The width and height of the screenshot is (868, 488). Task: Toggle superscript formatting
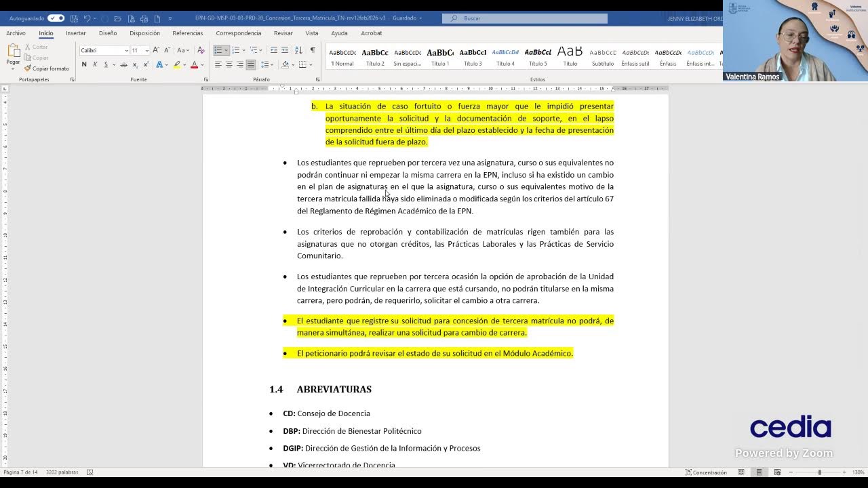(x=146, y=64)
